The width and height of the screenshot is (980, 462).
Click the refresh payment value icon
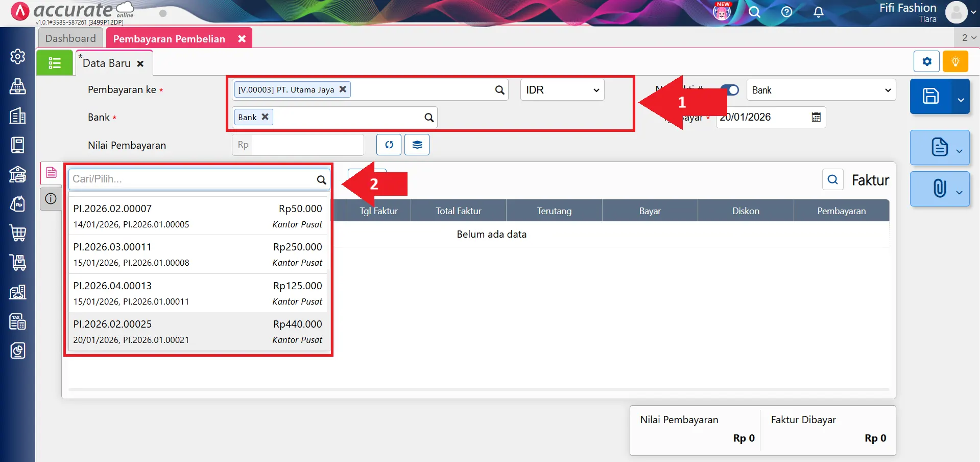[x=389, y=145]
